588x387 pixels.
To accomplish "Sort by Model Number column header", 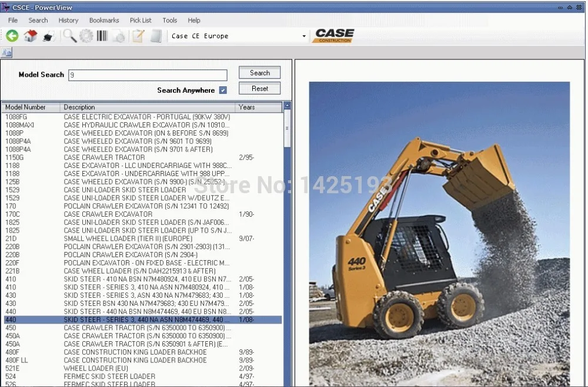I will (x=31, y=107).
